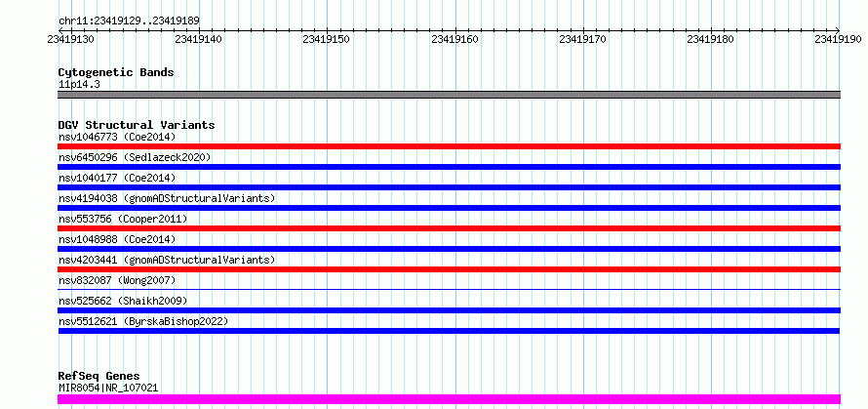Select the red nsv4203441 variant bar
The image size is (868, 409).
449,269
